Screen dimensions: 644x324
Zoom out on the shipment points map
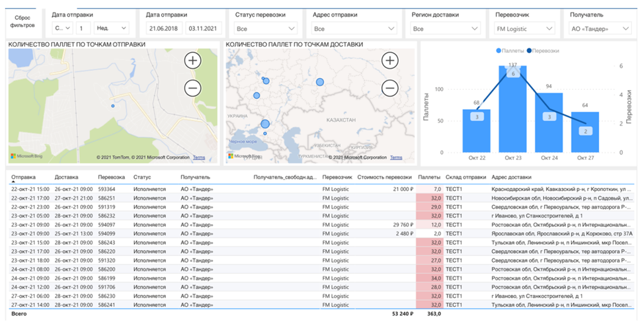pyautogui.click(x=192, y=88)
